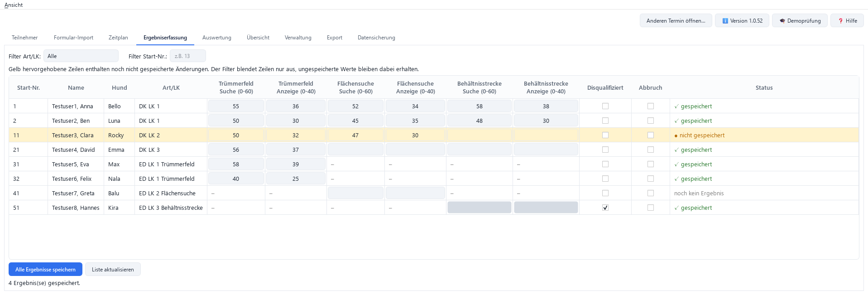The height and width of the screenshot is (295, 868).
Task: Go to the Verwaltung tab
Action: (x=298, y=38)
